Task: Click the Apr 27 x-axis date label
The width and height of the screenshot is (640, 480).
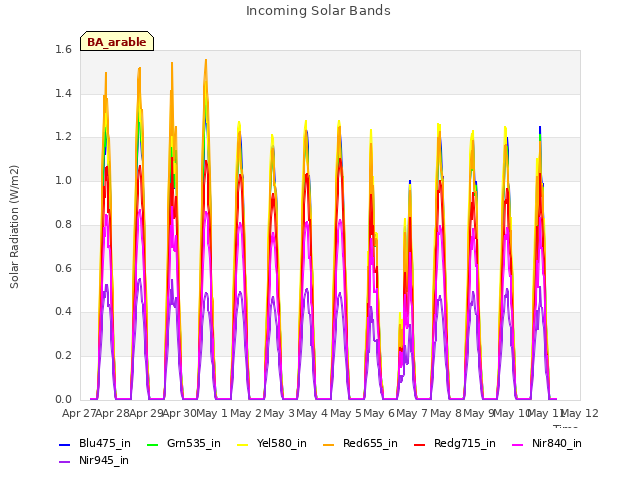Action: (79, 413)
